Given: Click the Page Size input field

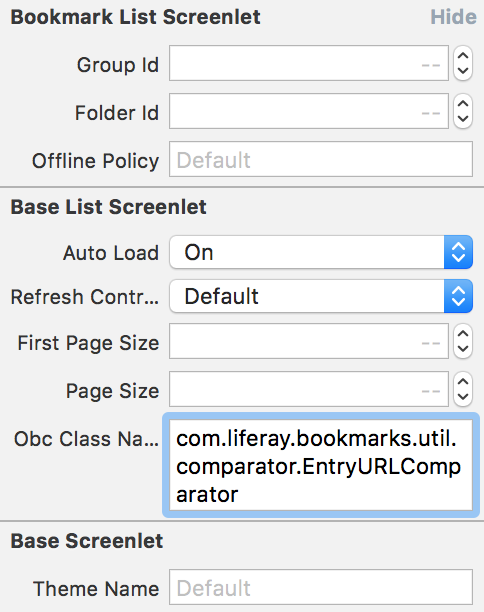Looking at the screenshot, I should [x=309, y=389].
